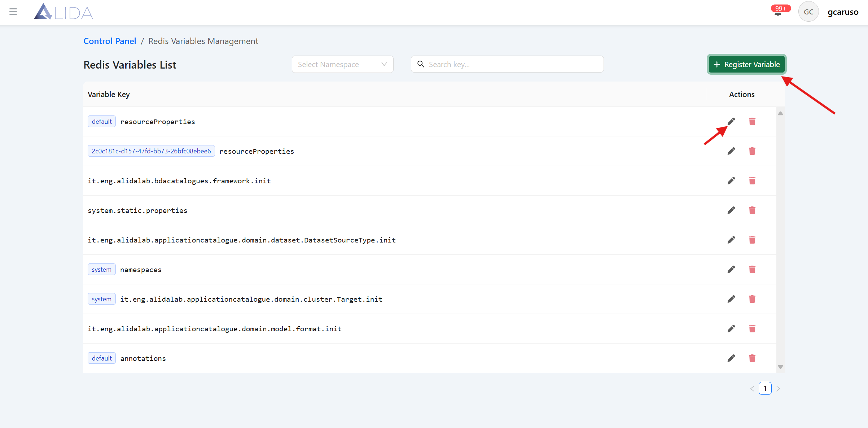868x428 pixels.
Task: Open the GC user avatar menu
Action: pyautogui.click(x=808, y=12)
